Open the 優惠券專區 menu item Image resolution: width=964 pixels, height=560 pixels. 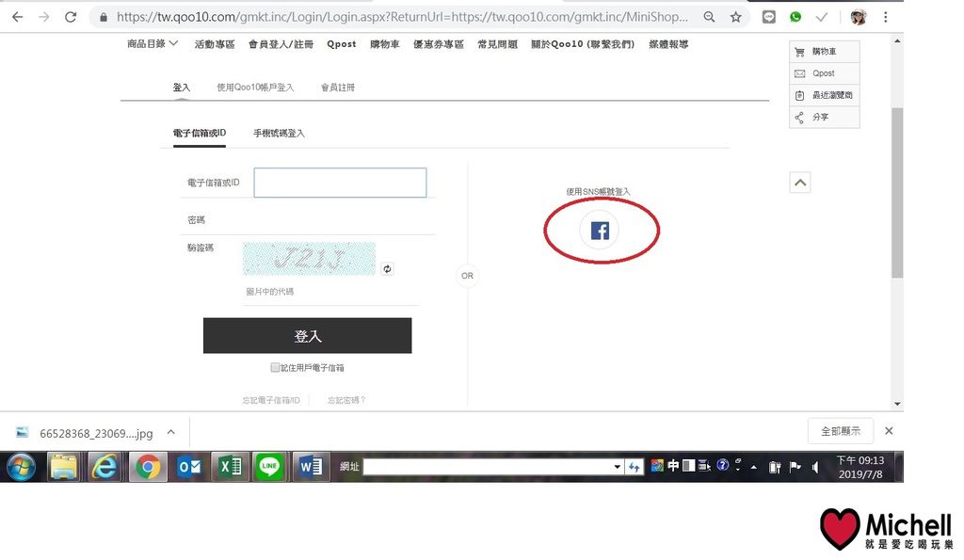tap(439, 44)
